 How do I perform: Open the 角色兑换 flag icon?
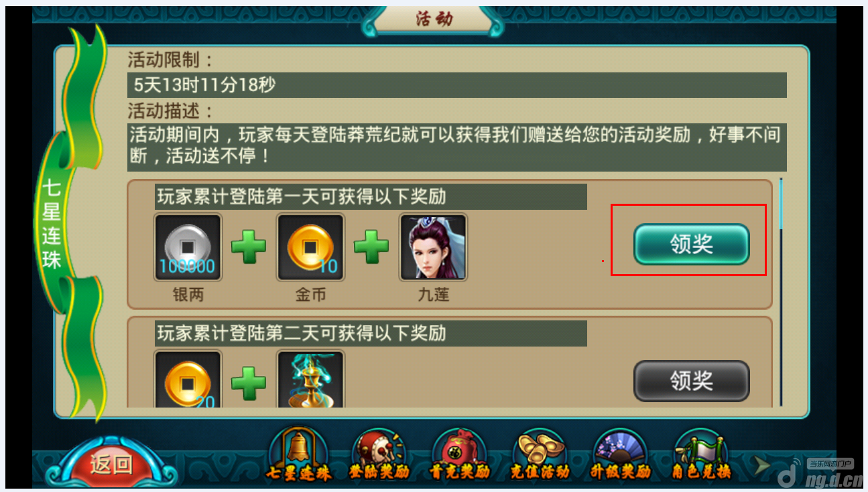coord(701,455)
